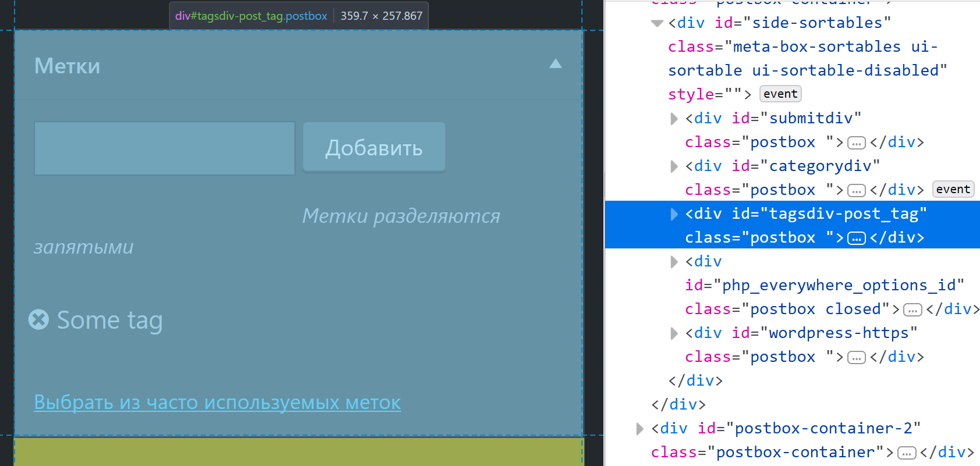Expand ellipsis of postbox-container-2 element
Image resolution: width=980 pixels, height=466 pixels.
(x=907, y=453)
